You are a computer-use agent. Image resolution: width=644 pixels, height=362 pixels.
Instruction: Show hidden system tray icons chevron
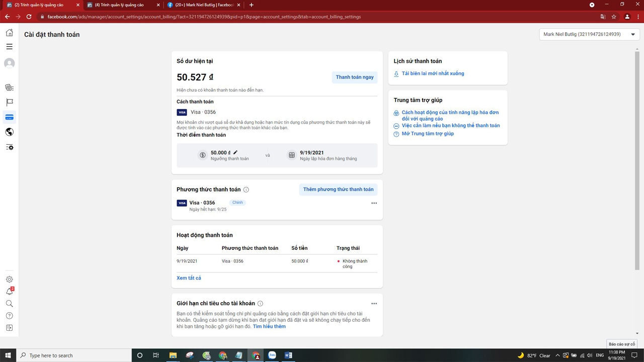tap(557, 355)
